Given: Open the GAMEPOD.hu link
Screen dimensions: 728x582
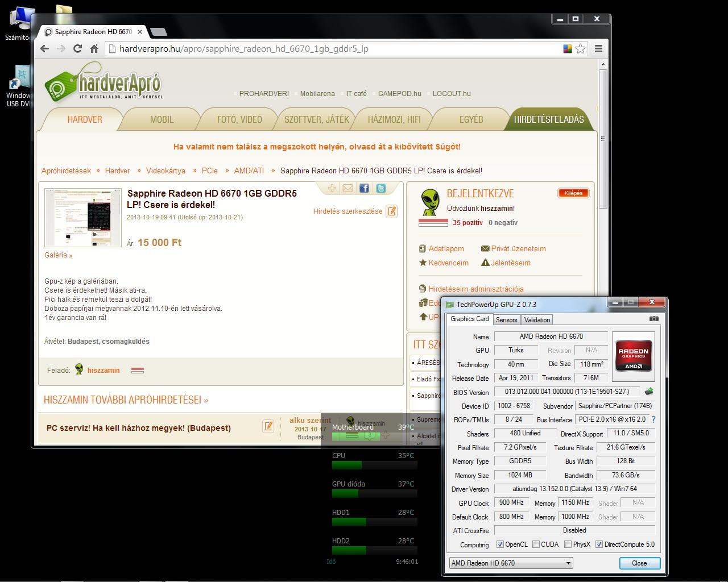Looking at the screenshot, I should tap(400, 94).
